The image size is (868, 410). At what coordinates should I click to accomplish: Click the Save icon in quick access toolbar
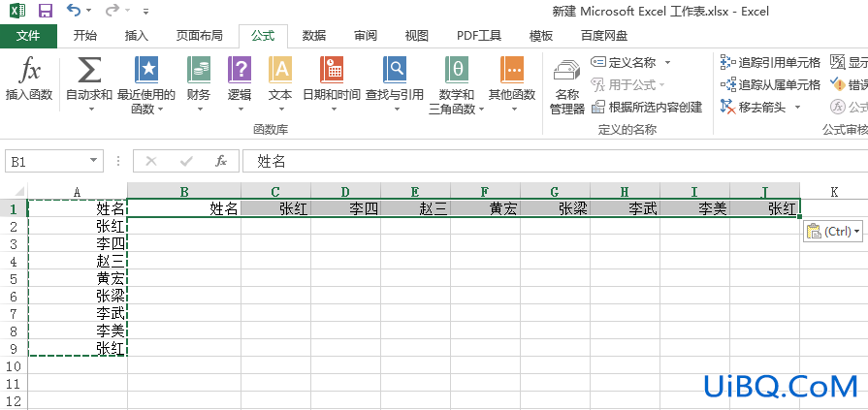coord(46,11)
